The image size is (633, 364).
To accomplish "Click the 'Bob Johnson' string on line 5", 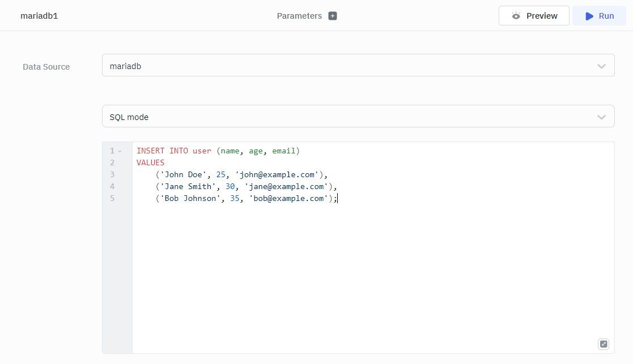I will pyautogui.click(x=190, y=198).
